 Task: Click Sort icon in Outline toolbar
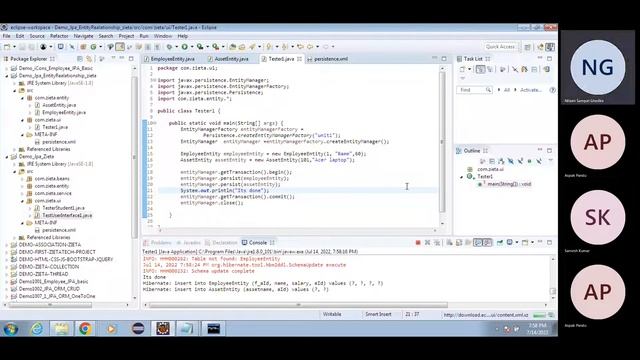pos(502,161)
